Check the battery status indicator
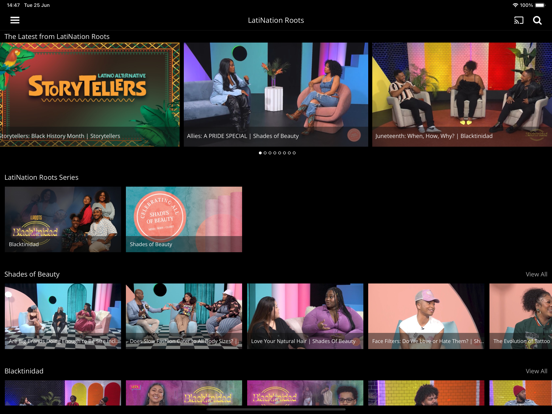This screenshot has width=552, height=414. tap(540, 5)
